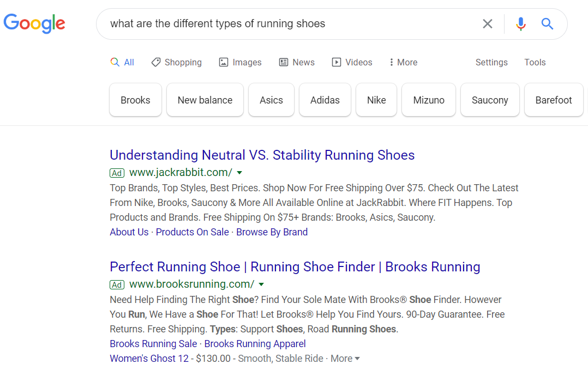Open the Browse By Brand sitelink
This screenshot has width=588, height=376.
(x=272, y=232)
